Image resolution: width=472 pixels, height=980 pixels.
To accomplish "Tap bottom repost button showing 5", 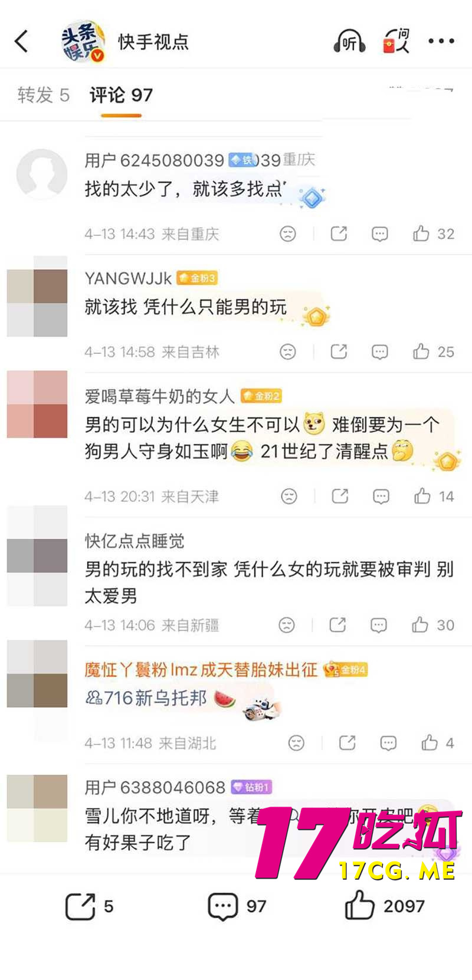I will 88,906.
